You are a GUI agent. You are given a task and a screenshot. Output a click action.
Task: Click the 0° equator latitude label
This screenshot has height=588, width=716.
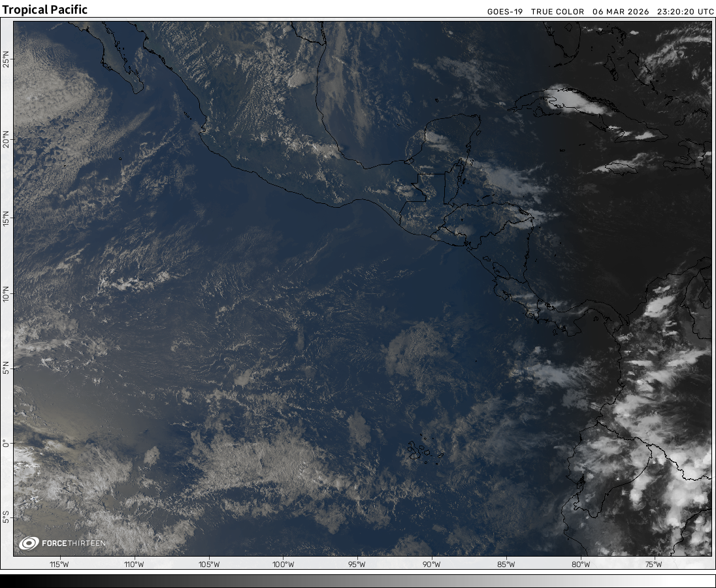(x=7, y=443)
